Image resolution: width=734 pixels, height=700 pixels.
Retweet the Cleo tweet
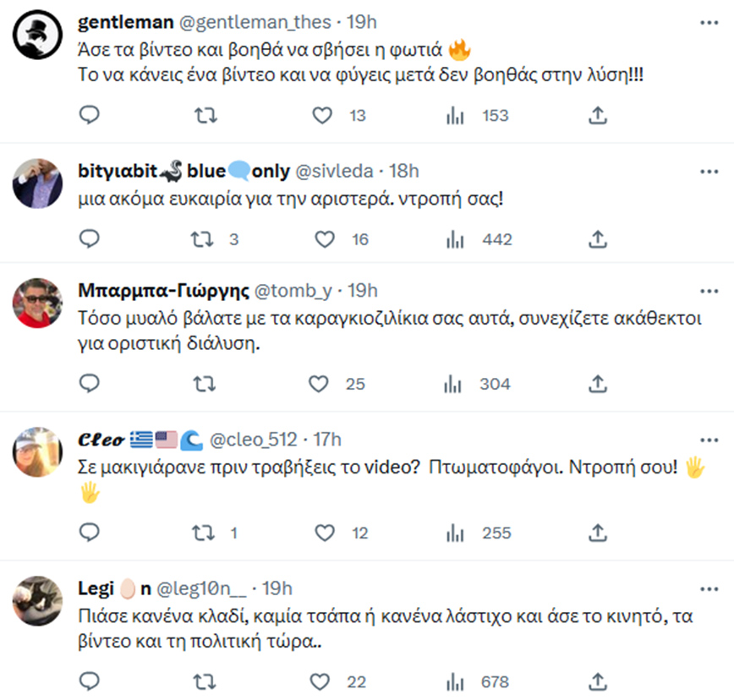pyautogui.click(x=203, y=533)
